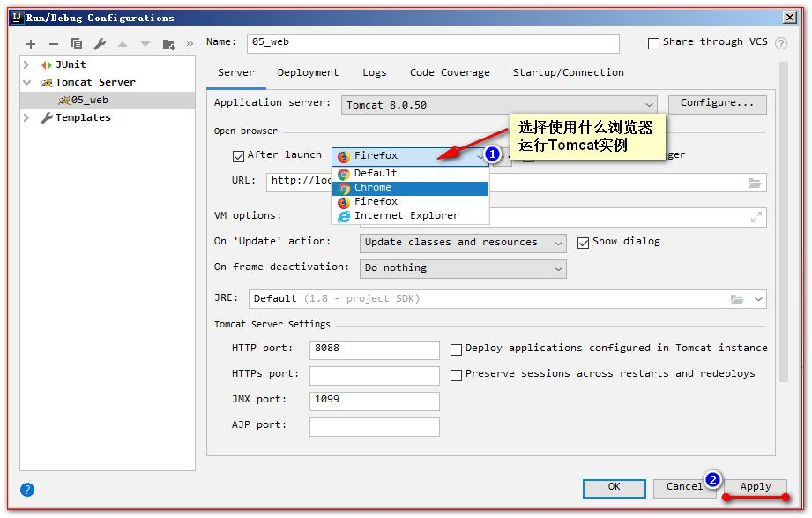Switch to the Server tab

[x=236, y=73]
